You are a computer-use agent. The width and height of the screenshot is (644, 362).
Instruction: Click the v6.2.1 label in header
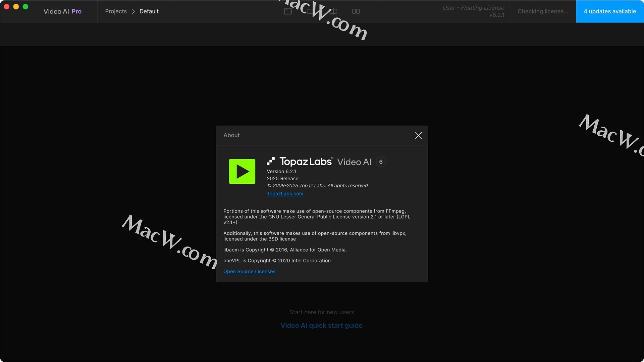click(496, 15)
